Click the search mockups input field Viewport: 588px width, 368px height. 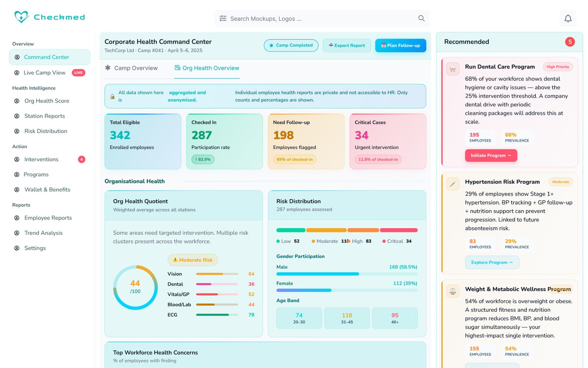pos(322,18)
